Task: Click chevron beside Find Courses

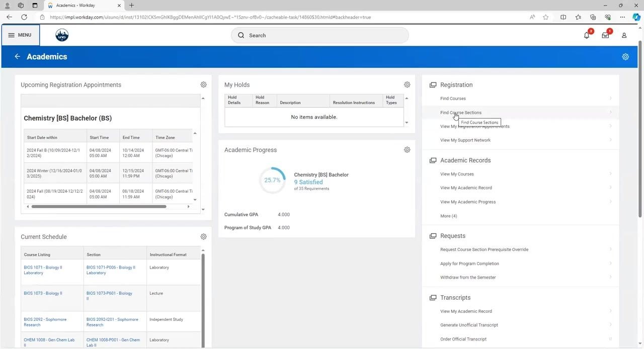Action: [611, 99]
